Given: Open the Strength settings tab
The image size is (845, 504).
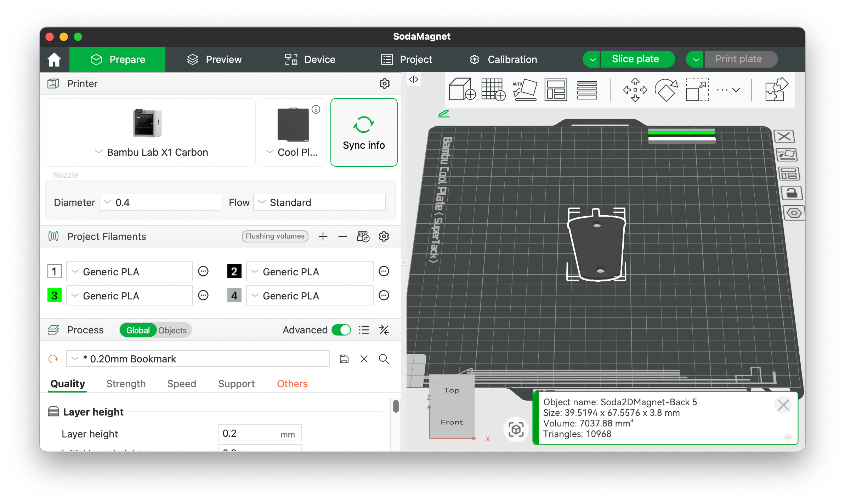Looking at the screenshot, I should (126, 384).
